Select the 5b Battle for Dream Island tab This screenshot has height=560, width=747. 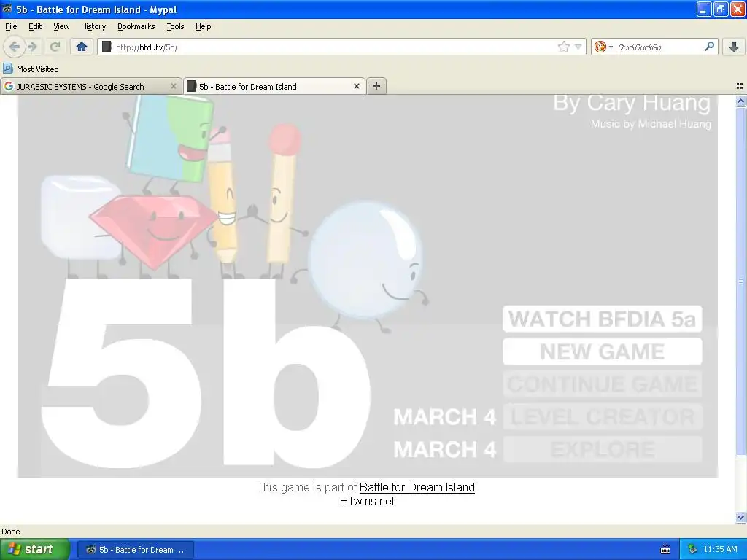coord(274,86)
